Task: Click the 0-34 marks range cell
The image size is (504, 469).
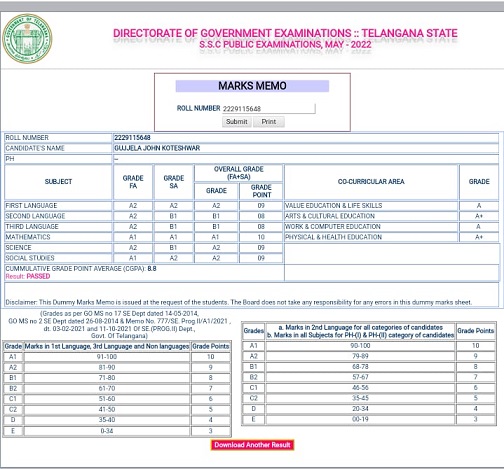Action: coord(107,431)
